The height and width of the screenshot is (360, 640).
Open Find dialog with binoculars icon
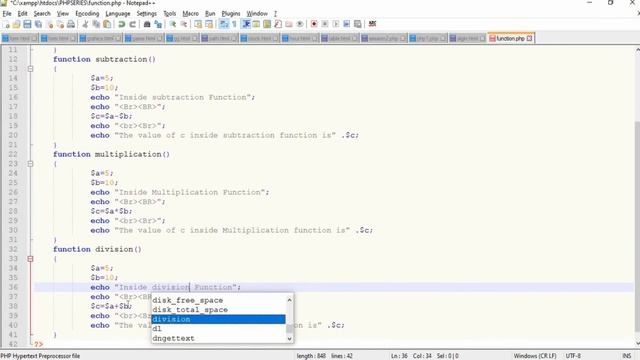pyautogui.click(x=147, y=24)
